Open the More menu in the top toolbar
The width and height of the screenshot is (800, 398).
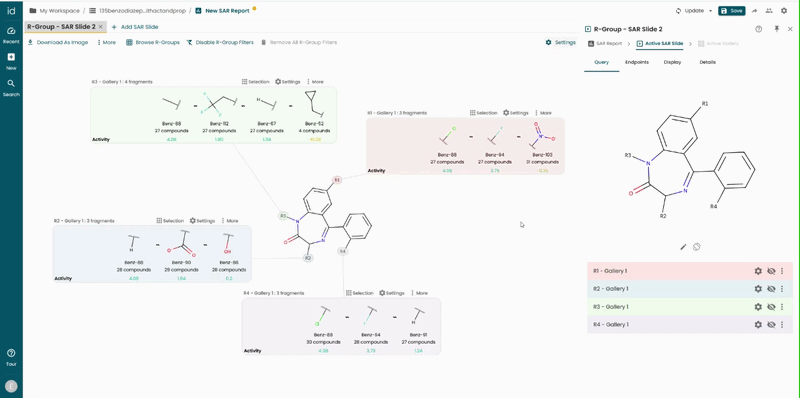pyautogui.click(x=106, y=42)
